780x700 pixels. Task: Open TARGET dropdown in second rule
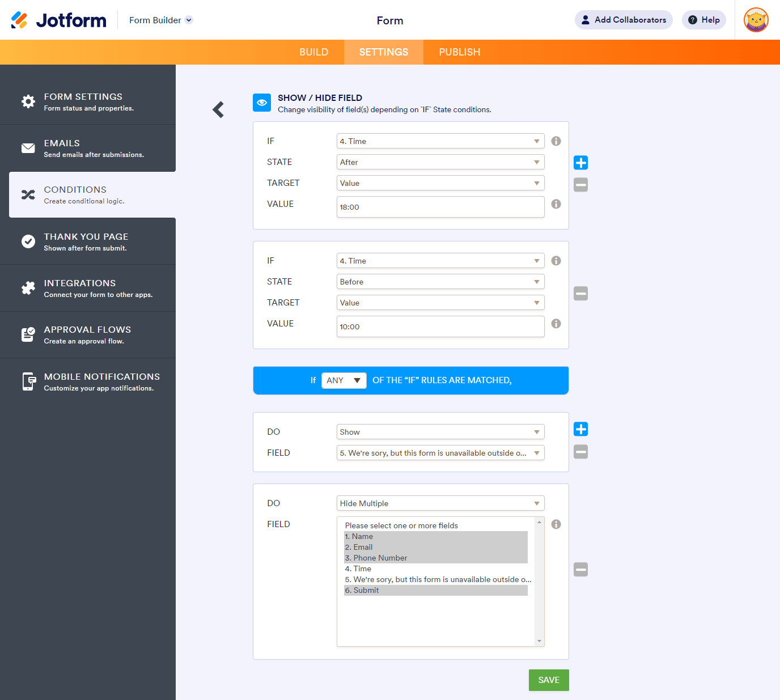(440, 303)
